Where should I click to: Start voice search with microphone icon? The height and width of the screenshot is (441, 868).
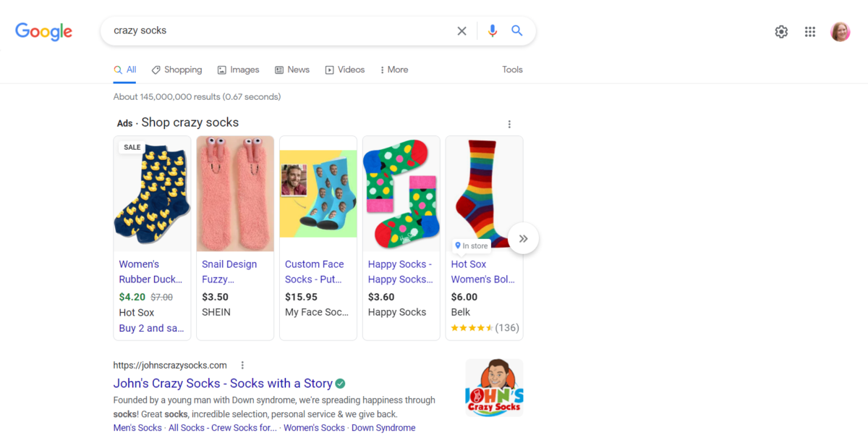pos(493,31)
